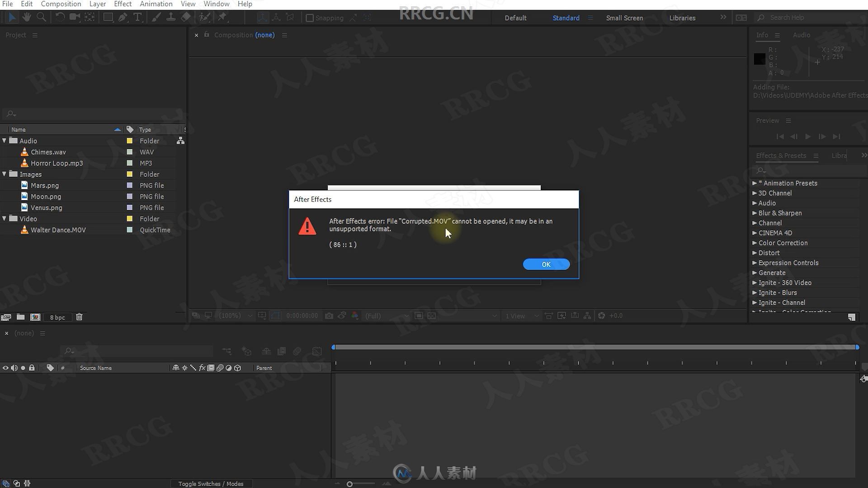Open the viewer magnification 100% dropdown
868x488 pixels.
[235, 316]
